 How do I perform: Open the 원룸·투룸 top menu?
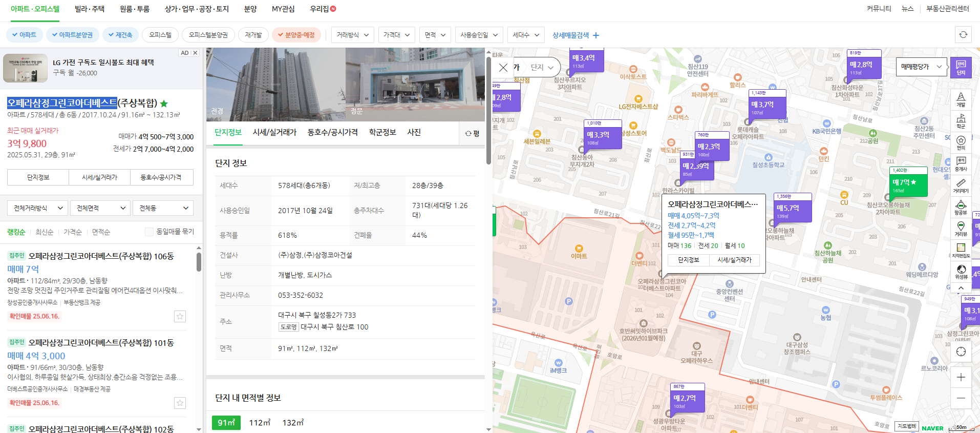[135, 9]
